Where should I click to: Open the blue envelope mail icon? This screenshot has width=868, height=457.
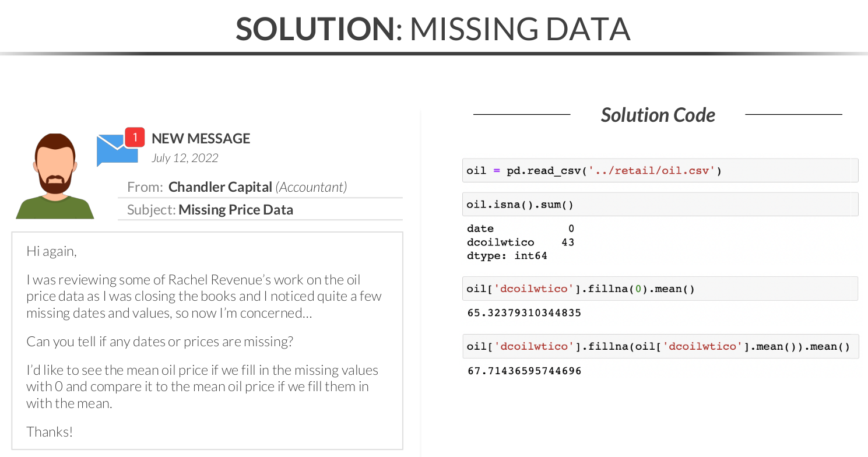pyautogui.click(x=114, y=150)
